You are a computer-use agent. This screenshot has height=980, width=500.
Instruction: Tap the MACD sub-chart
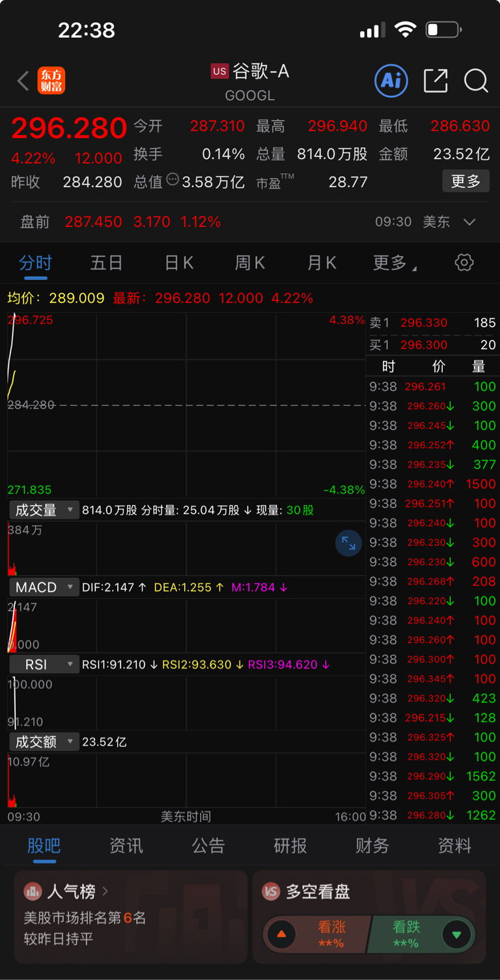point(186,626)
